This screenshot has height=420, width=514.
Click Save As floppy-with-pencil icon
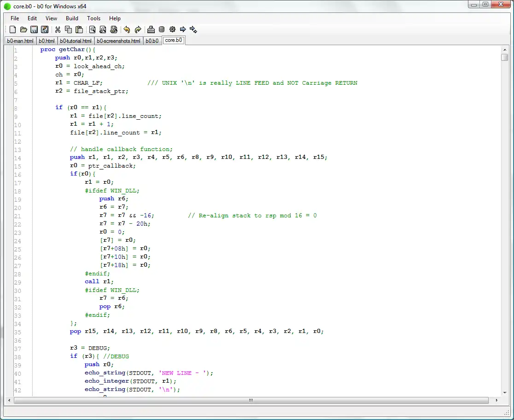pos(45,29)
